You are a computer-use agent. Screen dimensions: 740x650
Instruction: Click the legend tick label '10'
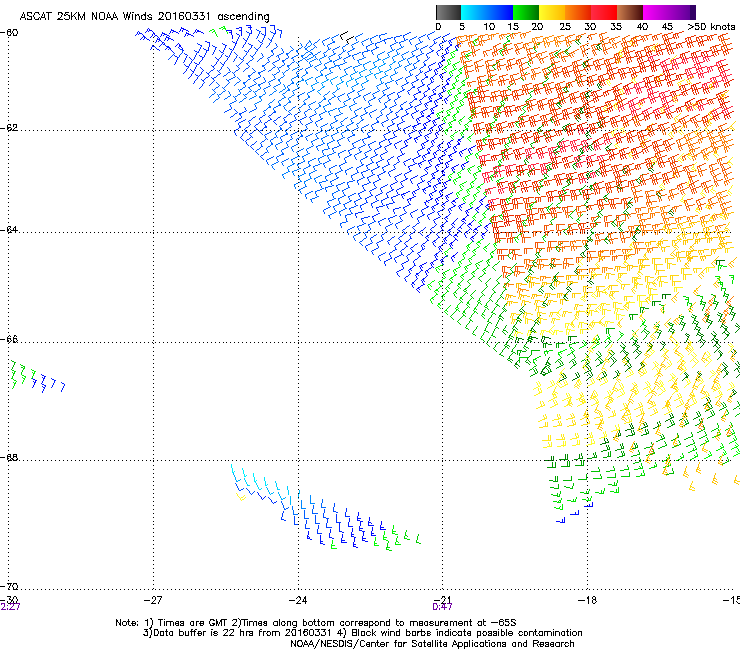pos(489,27)
